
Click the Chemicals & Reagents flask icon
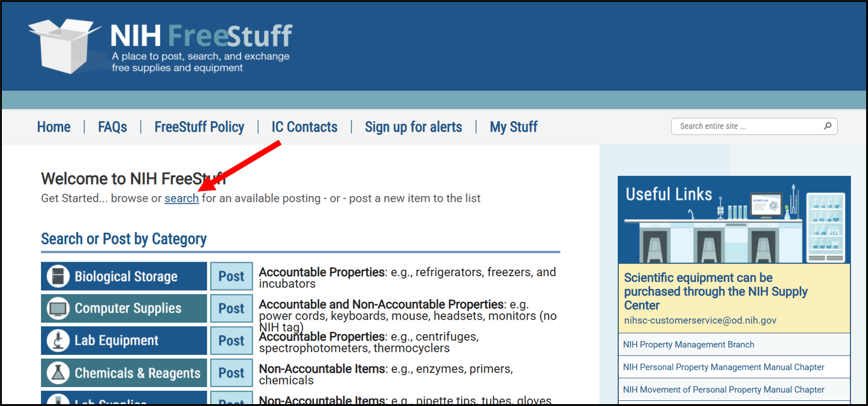tap(58, 373)
